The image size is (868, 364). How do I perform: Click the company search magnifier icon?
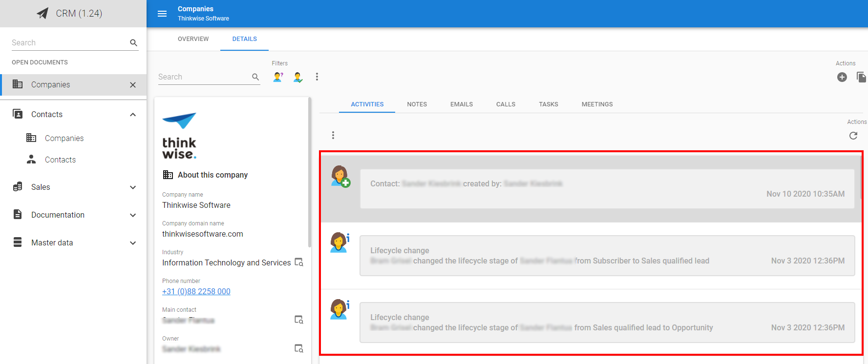point(255,77)
